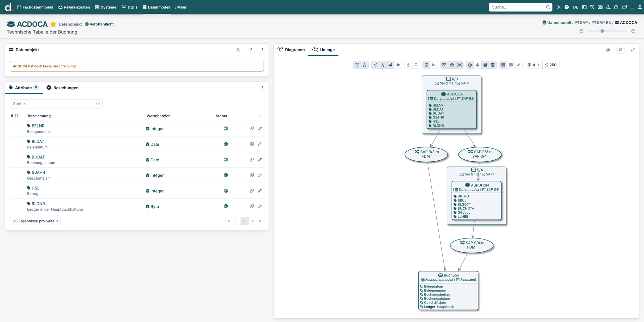Edit the RLDNR attribute with pencil icon
The image size is (644, 322).
point(260,206)
